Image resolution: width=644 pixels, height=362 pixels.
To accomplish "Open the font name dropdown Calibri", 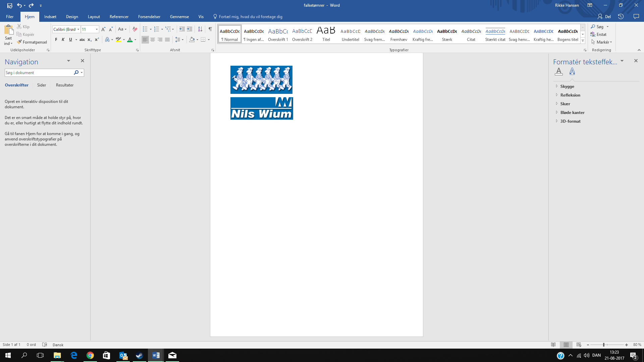I will pyautogui.click(x=78, y=29).
